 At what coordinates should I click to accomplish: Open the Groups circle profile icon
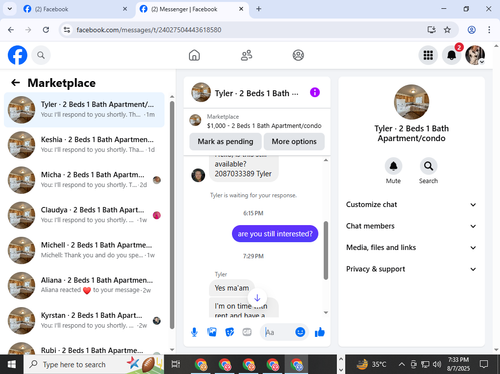[x=298, y=55]
